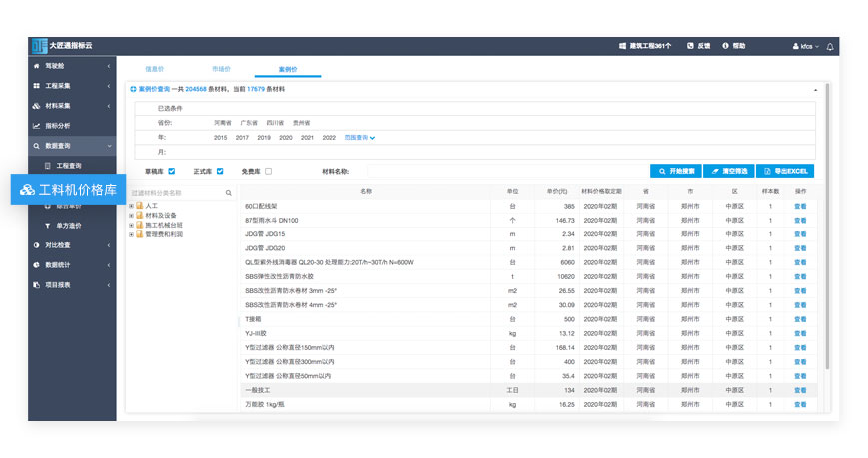The width and height of the screenshot is (868, 458).
Task: Click the 大匠通指标云 logo icon
Action: [39, 46]
